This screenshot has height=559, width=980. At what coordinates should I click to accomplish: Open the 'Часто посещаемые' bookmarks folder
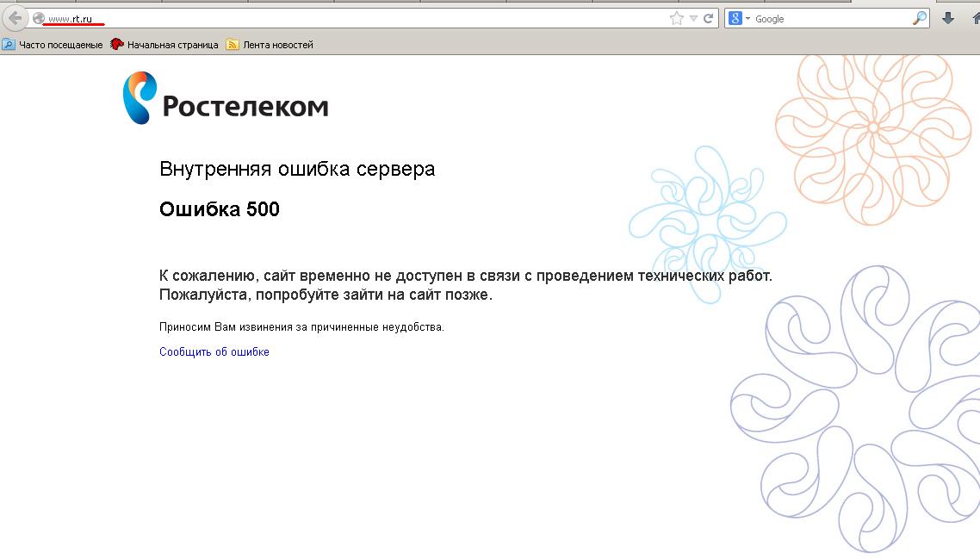(x=53, y=45)
